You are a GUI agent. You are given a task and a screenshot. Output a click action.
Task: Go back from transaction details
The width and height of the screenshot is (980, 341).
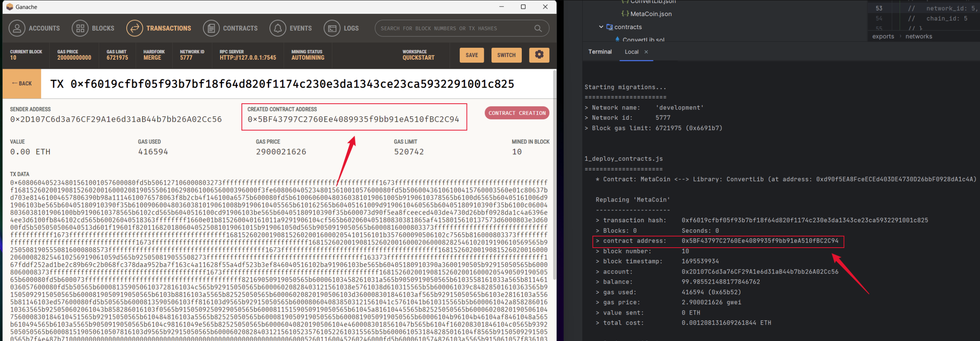22,83
